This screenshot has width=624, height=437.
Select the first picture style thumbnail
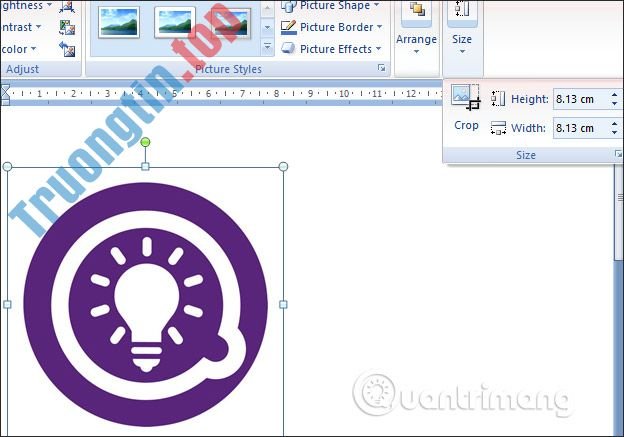click(x=119, y=22)
